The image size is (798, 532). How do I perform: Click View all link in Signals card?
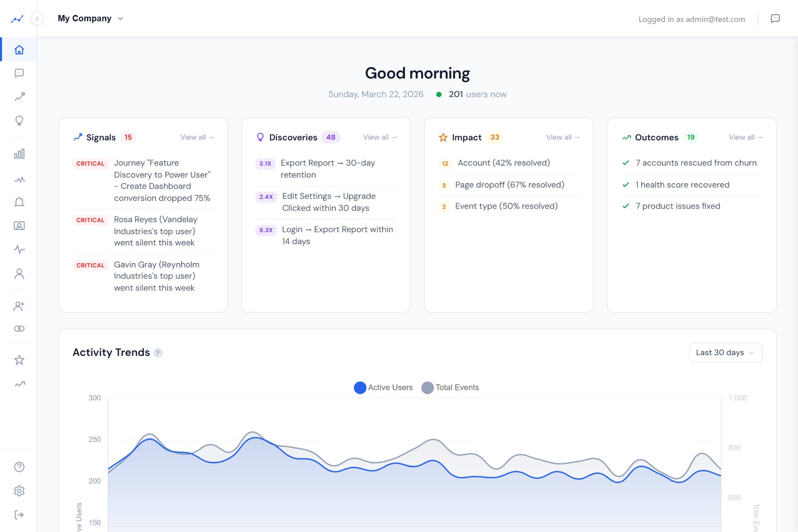click(x=197, y=137)
